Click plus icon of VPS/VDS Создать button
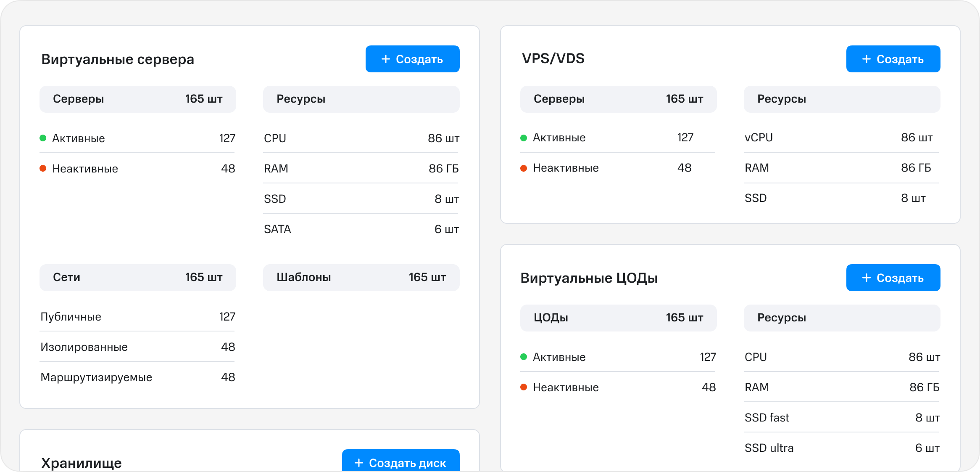Viewport: 980px width, 472px height. tap(866, 59)
